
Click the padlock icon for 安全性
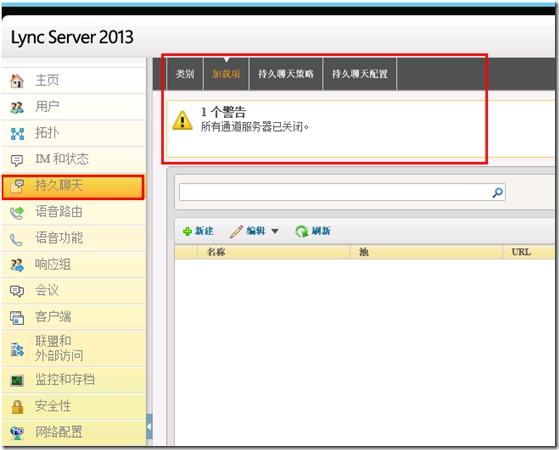pyautogui.click(x=17, y=406)
